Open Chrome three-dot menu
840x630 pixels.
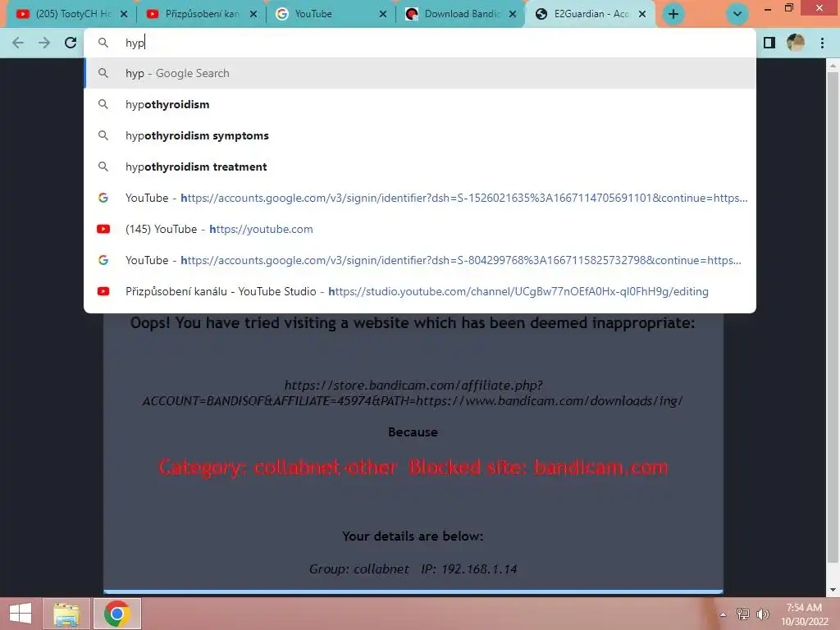tap(822, 43)
